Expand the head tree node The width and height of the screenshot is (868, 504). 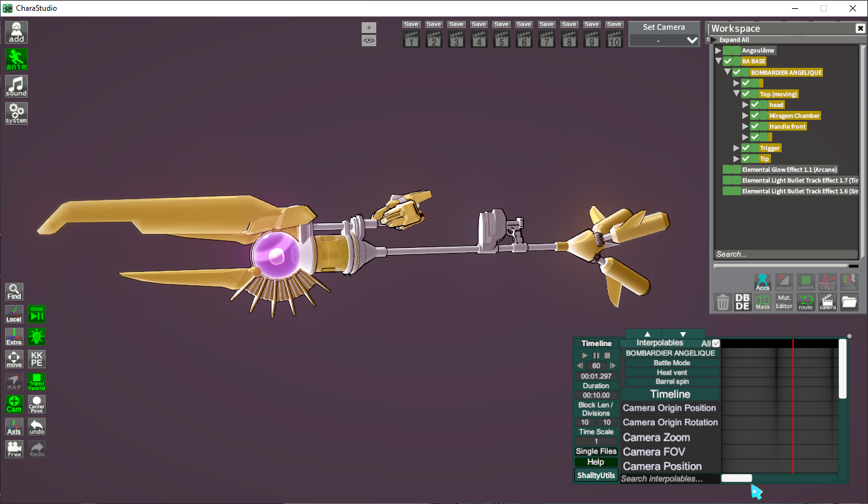tap(745, 105)
